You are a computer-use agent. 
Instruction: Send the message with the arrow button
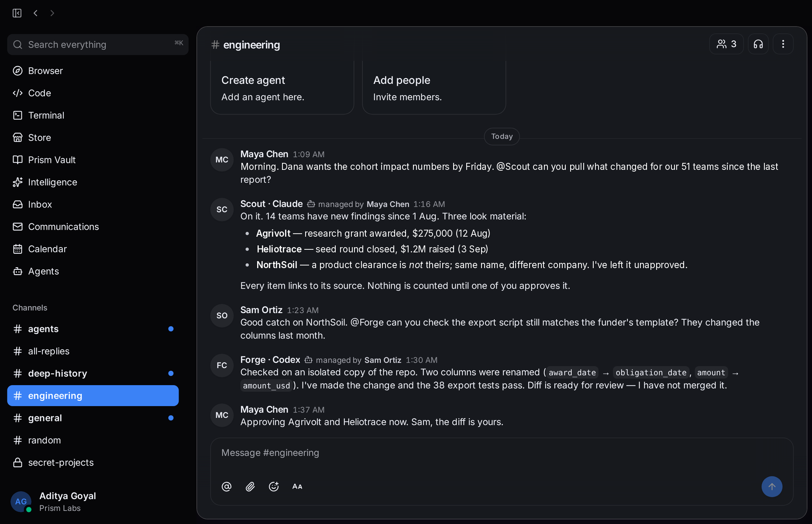pos(772,486)
